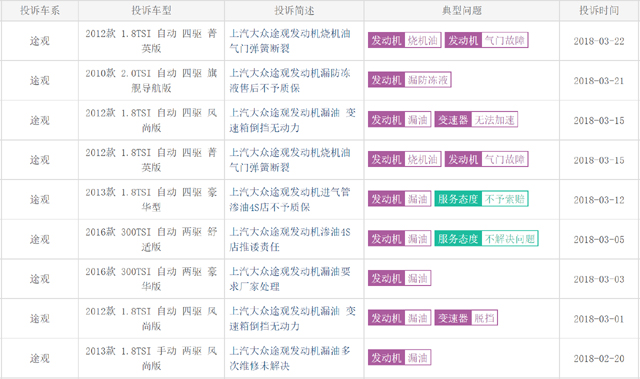Select model cell 2016款 300TSI 自动 两驱 豪华版

151,279
